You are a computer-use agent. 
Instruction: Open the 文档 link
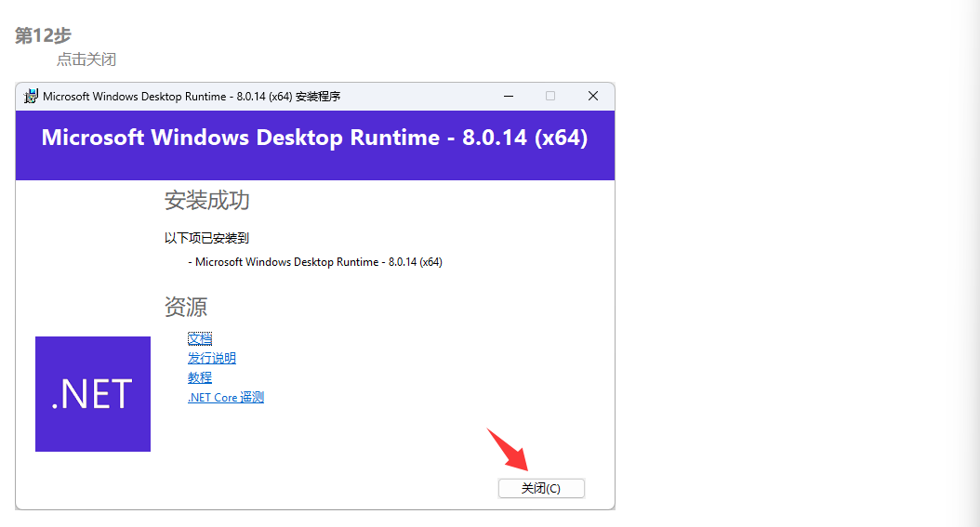click(x=200, y=338)
